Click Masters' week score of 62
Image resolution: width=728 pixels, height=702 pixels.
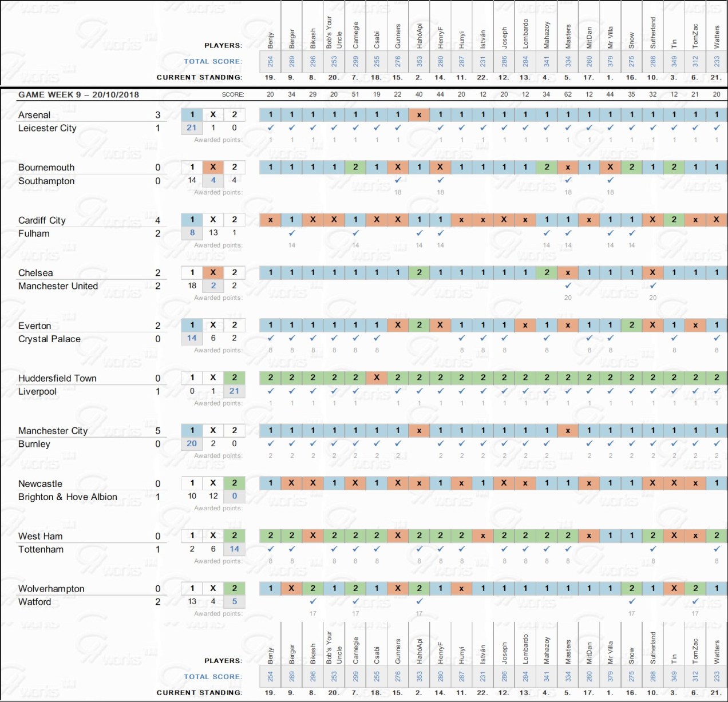(x=568, y=94)
